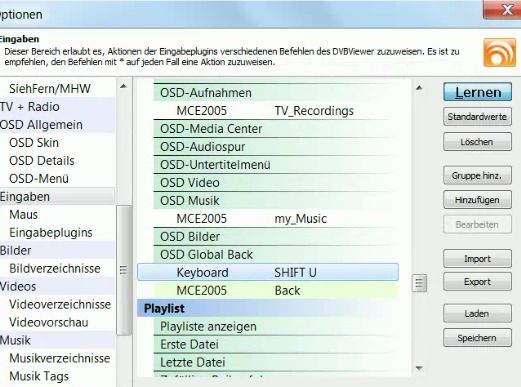521x387 pixels.
Task: Add a group via Gruppe hinz.
Action: (477, 175)
